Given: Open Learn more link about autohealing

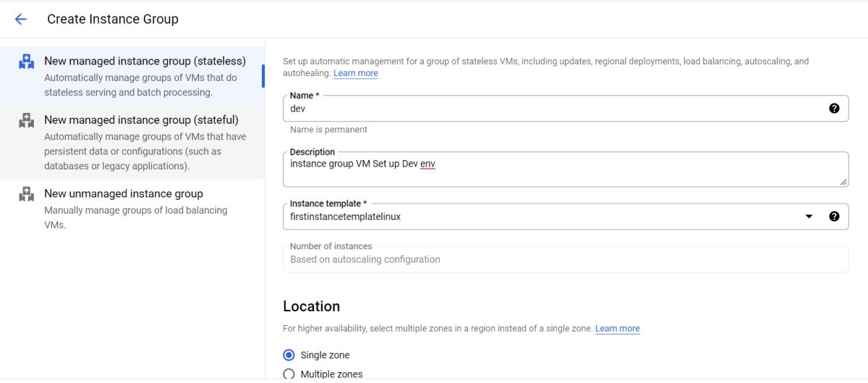Looking at the screenshot, I should (356, 73).
